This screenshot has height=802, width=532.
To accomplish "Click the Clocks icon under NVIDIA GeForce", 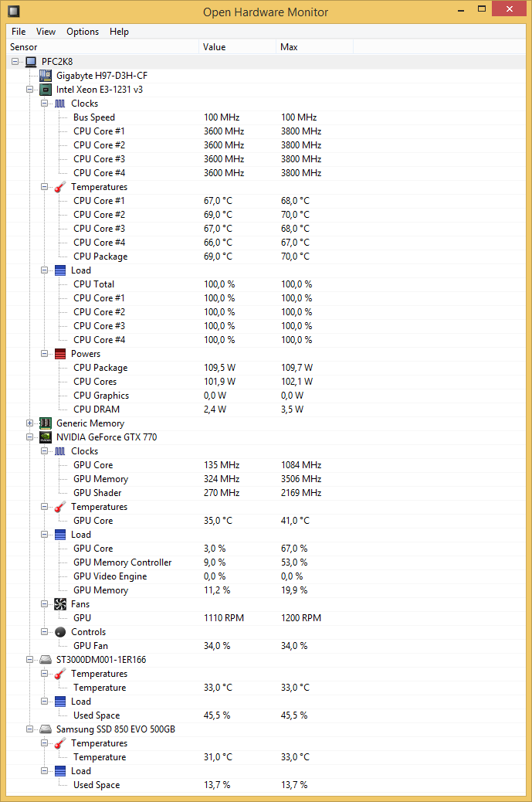I will point(59,452).
